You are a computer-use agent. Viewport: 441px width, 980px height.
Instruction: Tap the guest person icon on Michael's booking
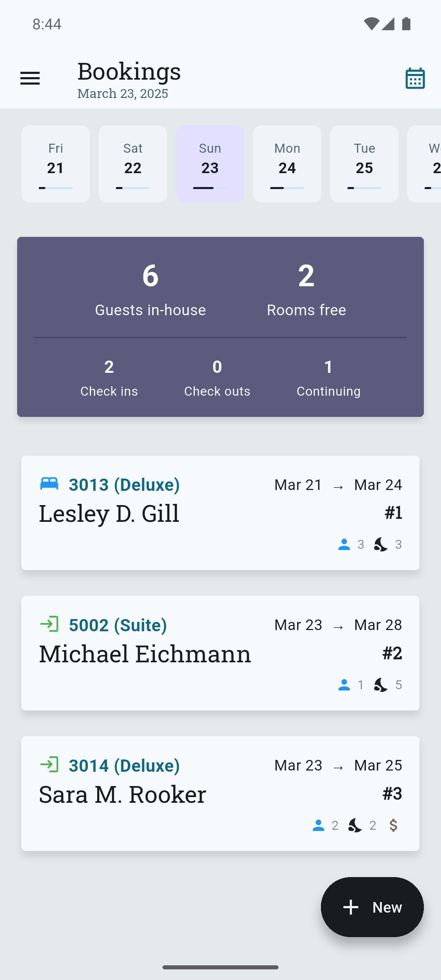[344, 685]
